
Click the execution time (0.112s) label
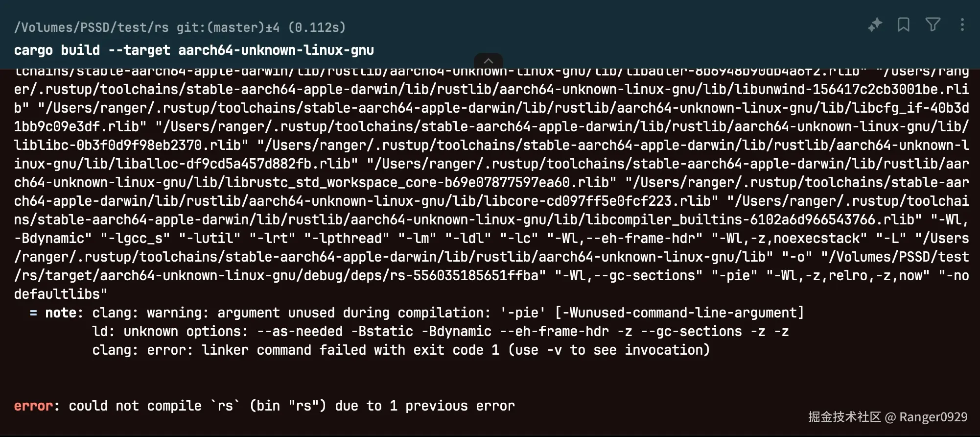point(317,27)
